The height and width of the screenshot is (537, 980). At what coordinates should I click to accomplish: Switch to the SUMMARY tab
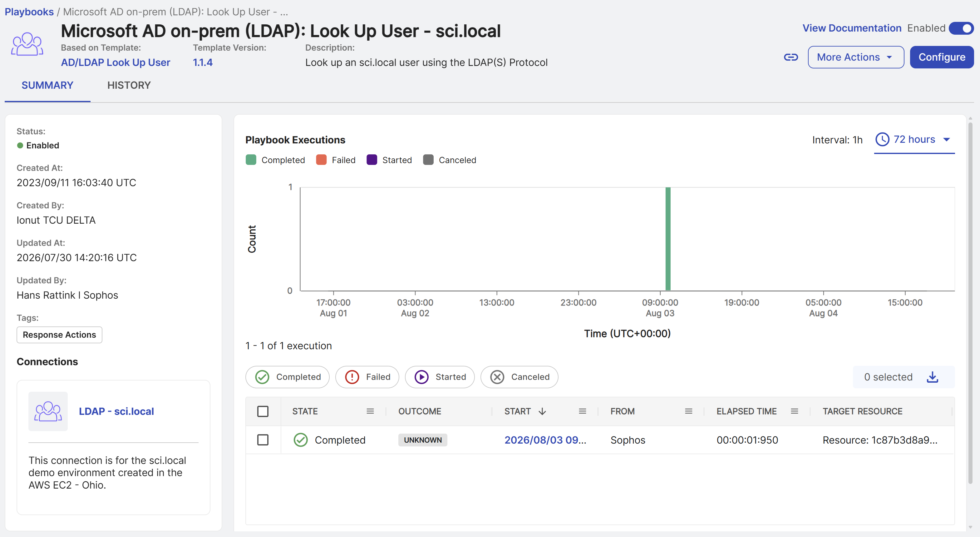[47, 85]
